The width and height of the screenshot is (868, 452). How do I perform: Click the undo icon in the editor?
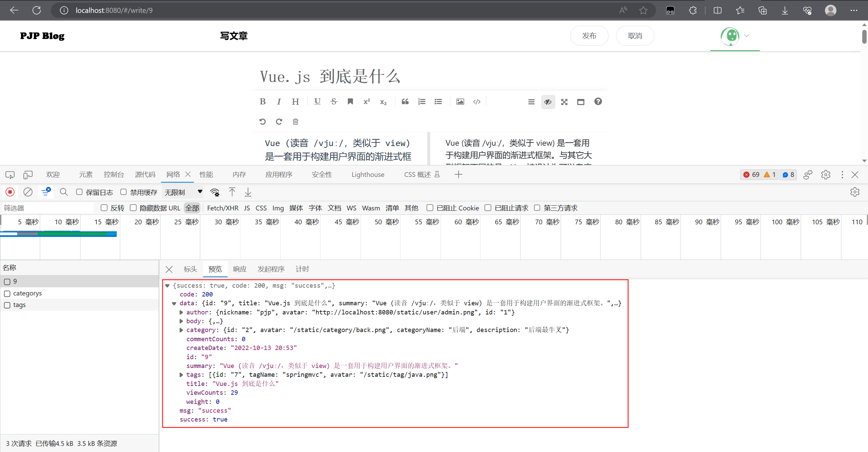262,121
